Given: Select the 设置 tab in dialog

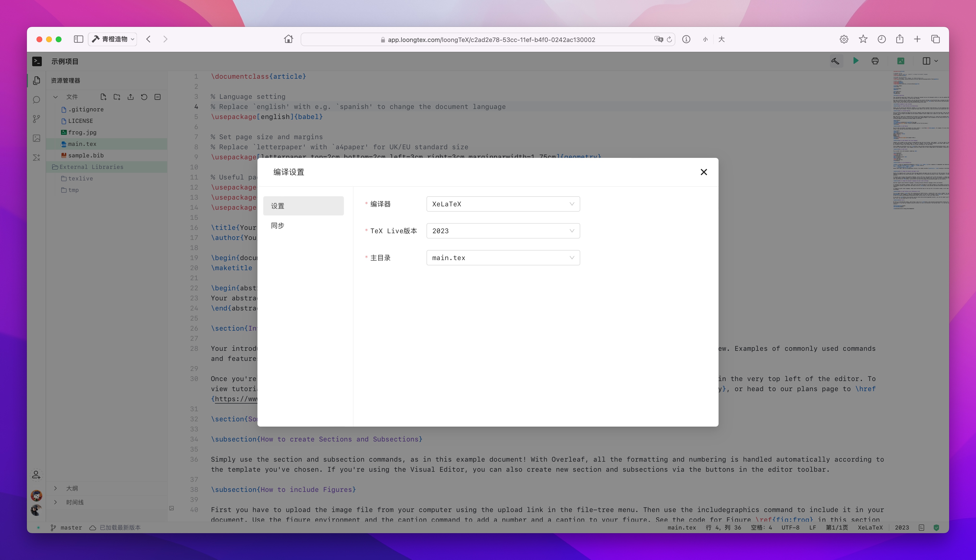Looking at the screenshot, I should pyautogui.click(x=303, y=206).
